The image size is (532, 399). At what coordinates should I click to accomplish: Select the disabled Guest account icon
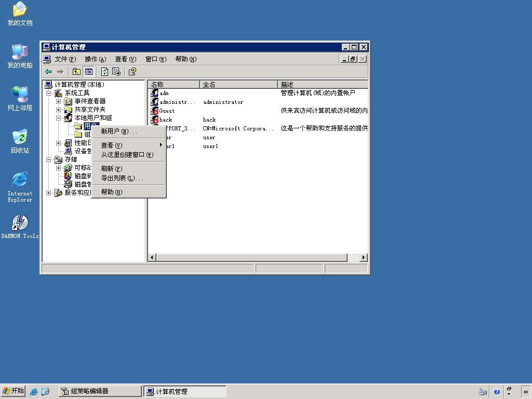point(154,110)
